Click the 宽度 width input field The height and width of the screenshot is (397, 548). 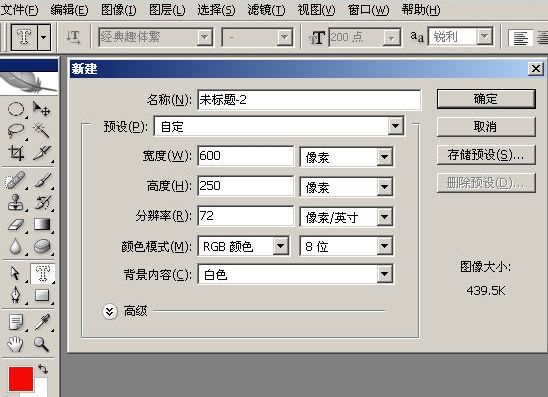(x=245, y=156)
